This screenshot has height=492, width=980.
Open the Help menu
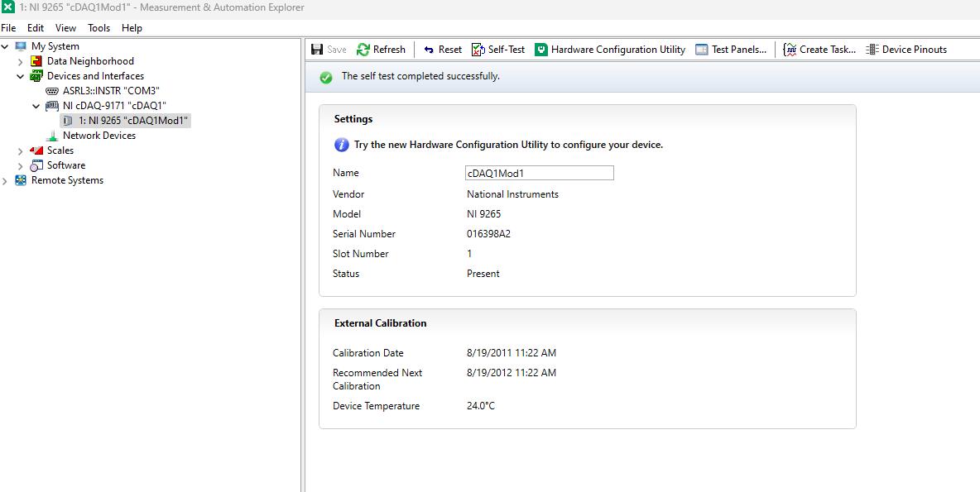click(x=132, y=28)
